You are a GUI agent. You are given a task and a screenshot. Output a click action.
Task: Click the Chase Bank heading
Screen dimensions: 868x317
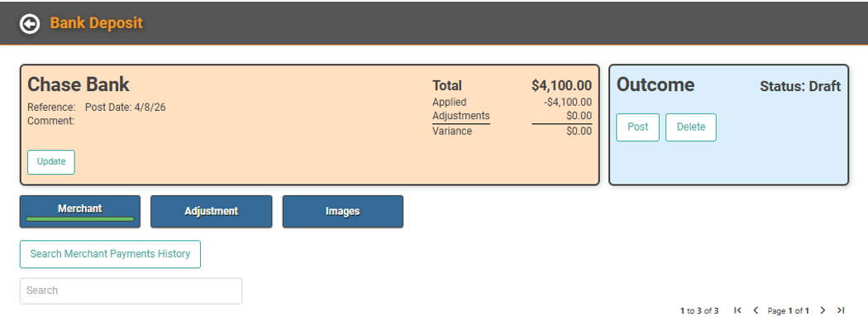pos(78,84)
